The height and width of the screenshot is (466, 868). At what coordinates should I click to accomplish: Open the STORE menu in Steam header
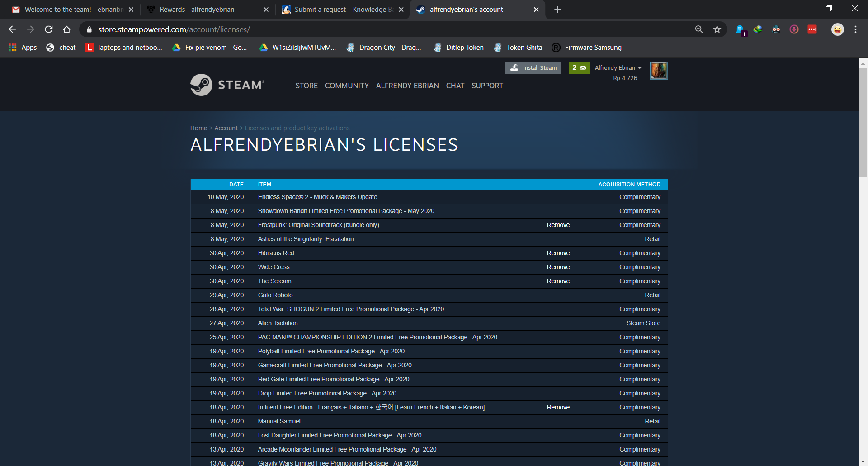click(x=307, y=86)
